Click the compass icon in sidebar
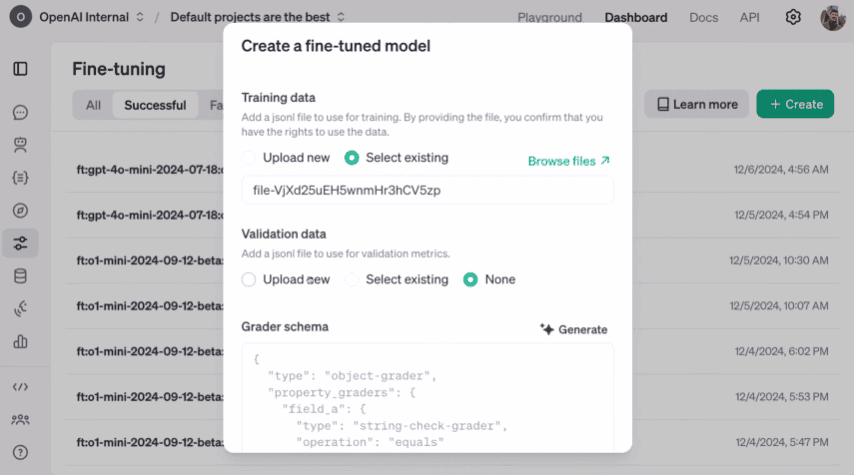The width and height of the screenshot is (854, 475). [x=20, y=210]
